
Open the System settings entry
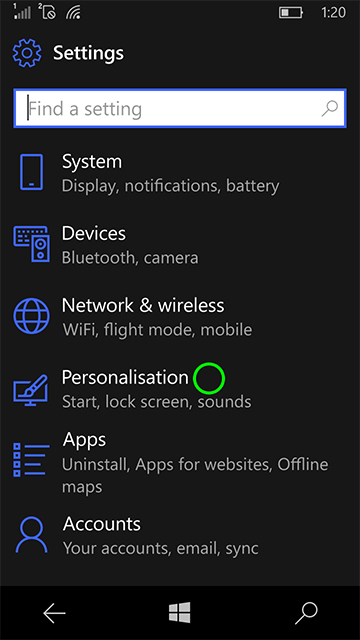(x=180, y=173)
